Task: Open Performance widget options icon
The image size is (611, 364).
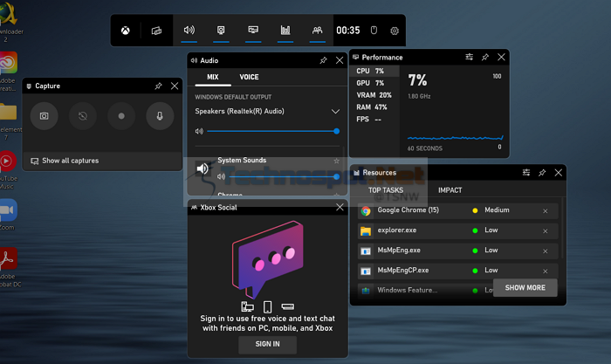Action: pyautogui.click(x=470, y=57)
